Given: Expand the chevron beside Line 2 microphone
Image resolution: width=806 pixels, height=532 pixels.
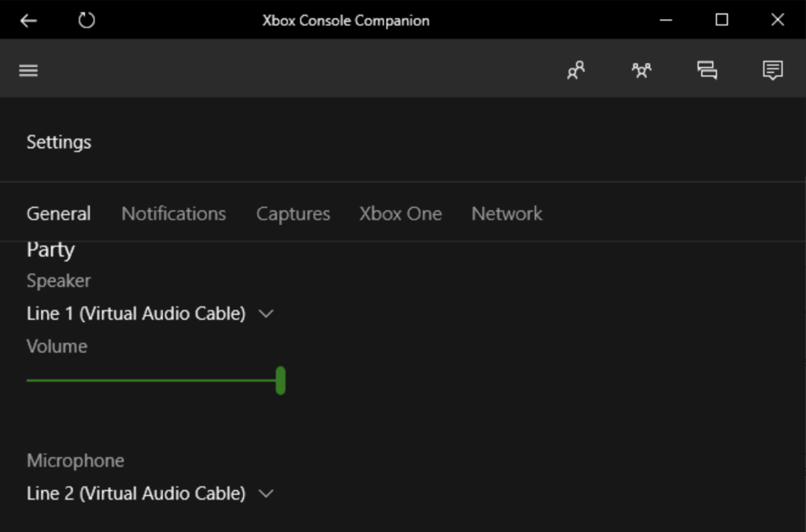Looking at the screenshot, I should click(266, 493).
